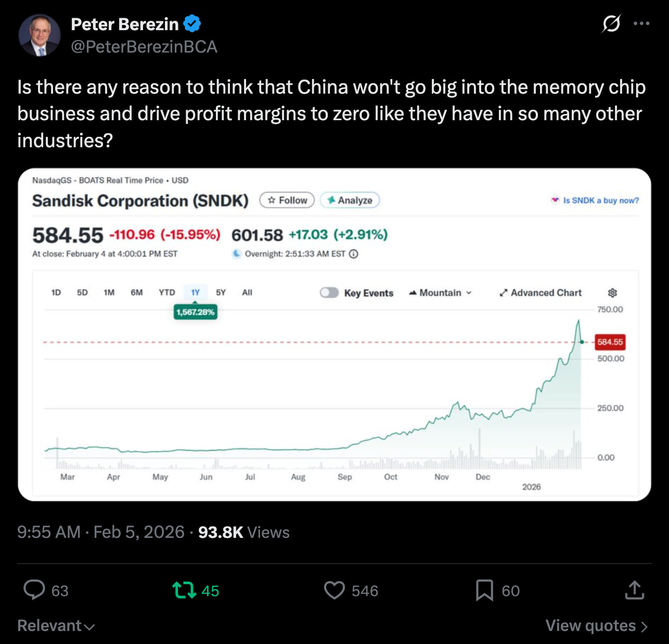The image size is (669, 644).
Task: Switch to the YTD time range
Action: 167,292
